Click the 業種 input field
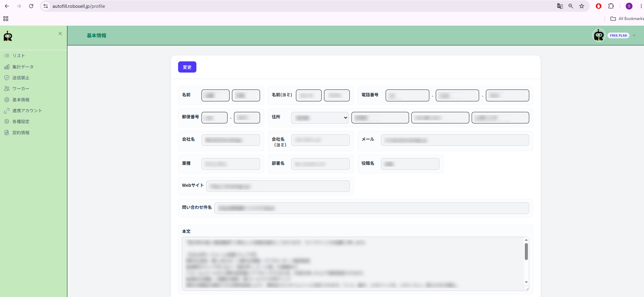Screen dimensions: 644x297 (x=231, y=164)
